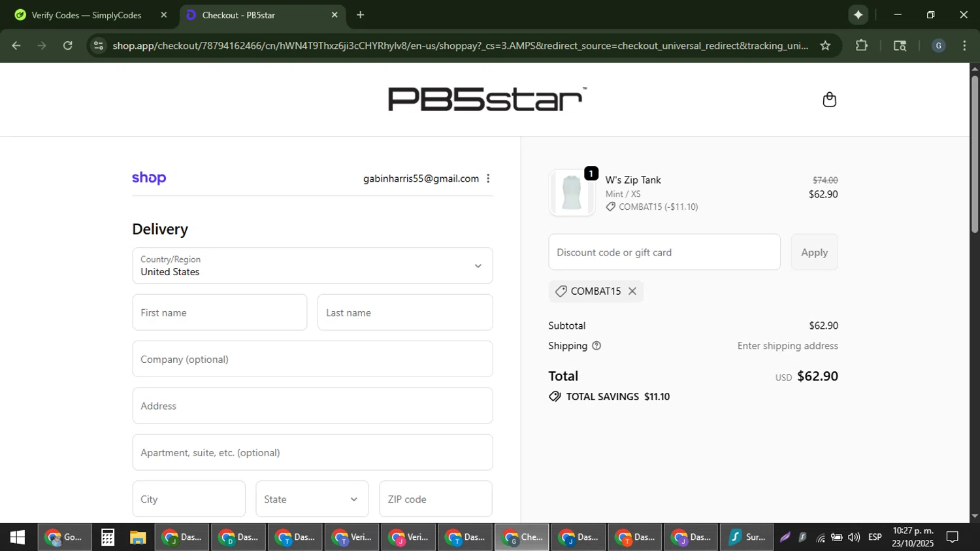Open the Chrome profile G avatar
Viewport: 980px width, 551px height.
[938, 46]
